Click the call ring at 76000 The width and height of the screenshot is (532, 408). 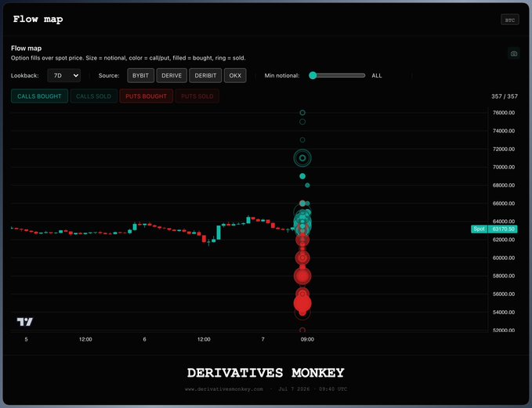click(x=302, y=113)
